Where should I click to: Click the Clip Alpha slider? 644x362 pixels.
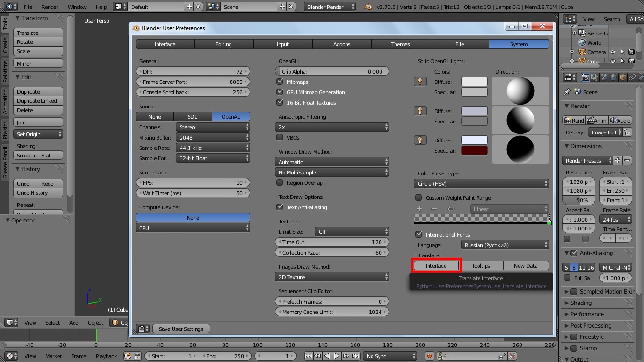pyautogui.click(x=332, y=72)
